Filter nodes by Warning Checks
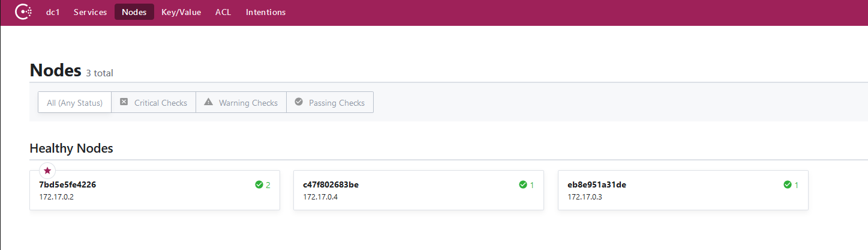Screen dimensions: 868x250 241,103
